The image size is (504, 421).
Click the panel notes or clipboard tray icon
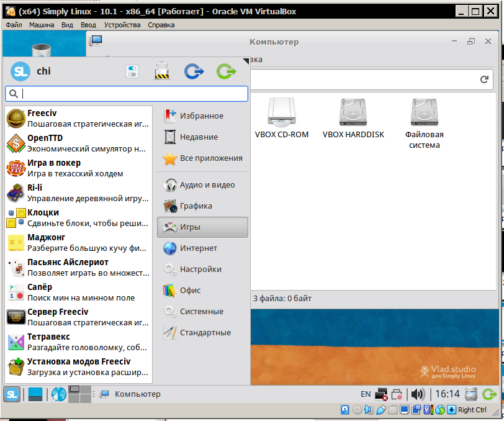click(x=471, y=394)
